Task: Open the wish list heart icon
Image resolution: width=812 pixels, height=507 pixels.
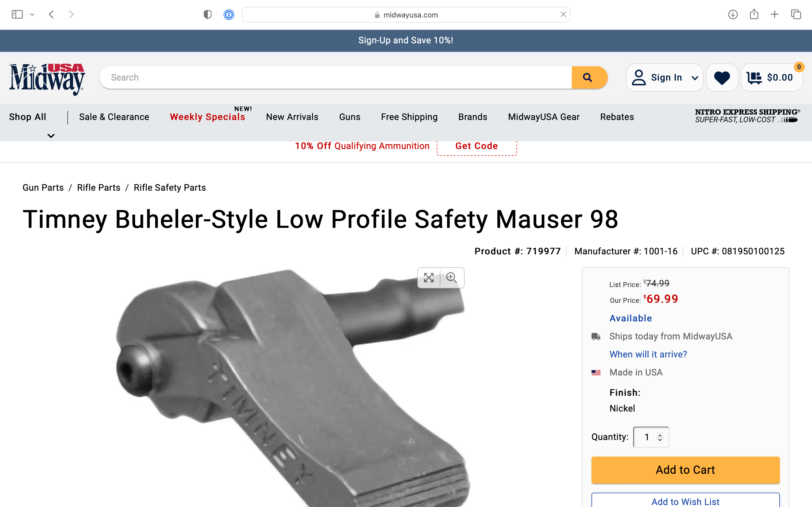Action: click(x=722, y=77)
